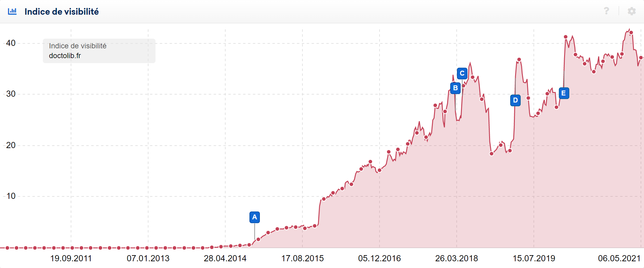Click the y-axis value 10
644x268 pixels.
click(11, 196)
